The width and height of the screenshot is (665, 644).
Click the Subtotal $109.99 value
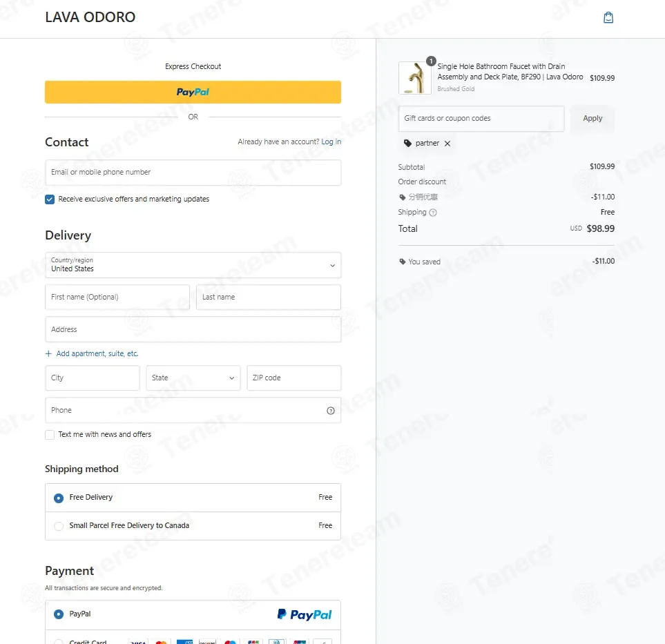601,166
